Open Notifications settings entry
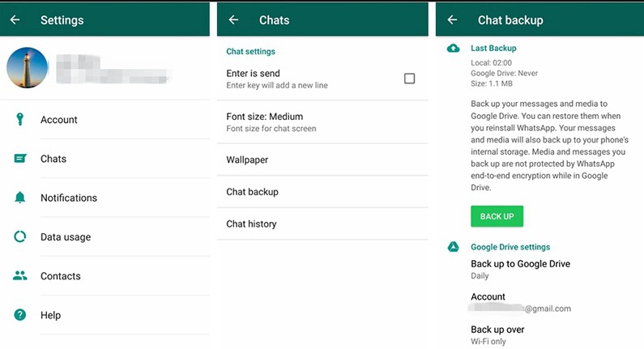Screen dimensions: 644x349 click(104, 198)
